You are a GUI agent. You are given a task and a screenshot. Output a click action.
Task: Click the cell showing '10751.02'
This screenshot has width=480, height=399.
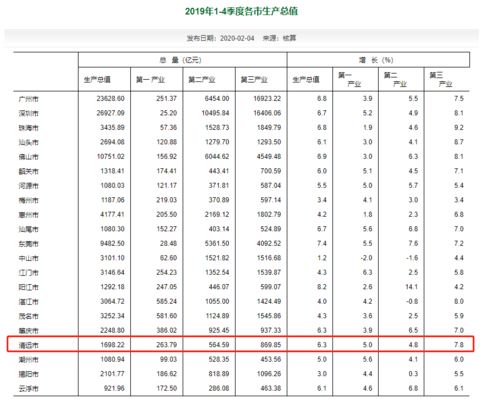110,157
